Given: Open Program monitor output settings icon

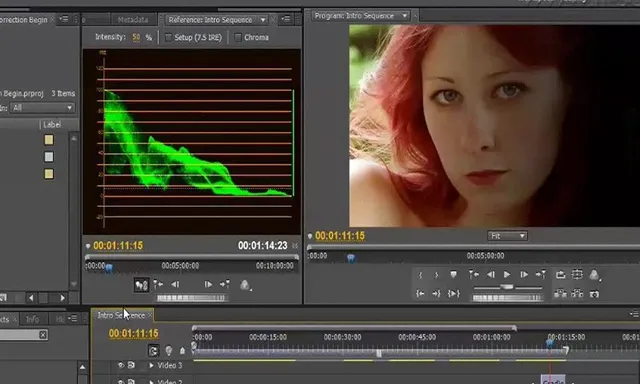Looking at the screenshot, I should click(594, 275).
